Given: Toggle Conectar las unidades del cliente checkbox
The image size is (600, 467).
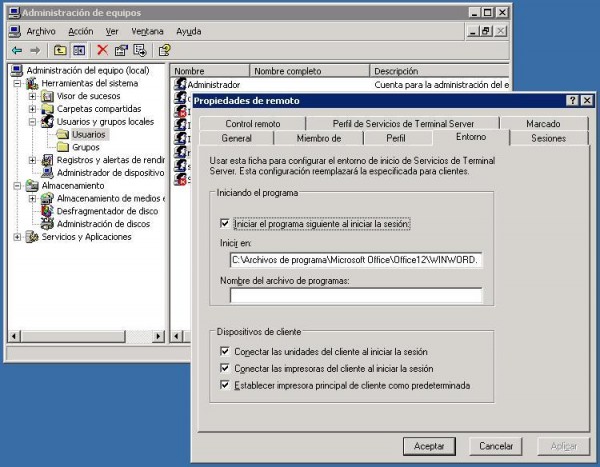Looking at the screenshot, I should click(225, 352).
